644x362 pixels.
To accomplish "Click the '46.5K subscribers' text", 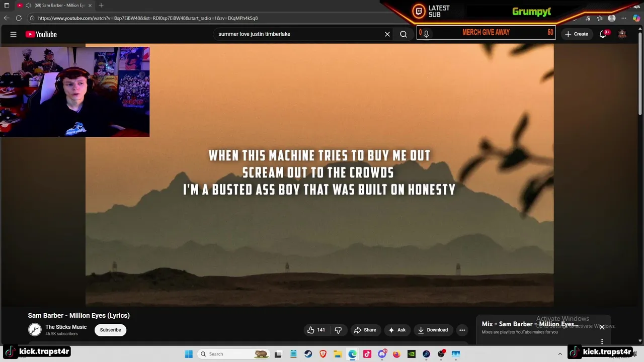I will pos(61,334).
